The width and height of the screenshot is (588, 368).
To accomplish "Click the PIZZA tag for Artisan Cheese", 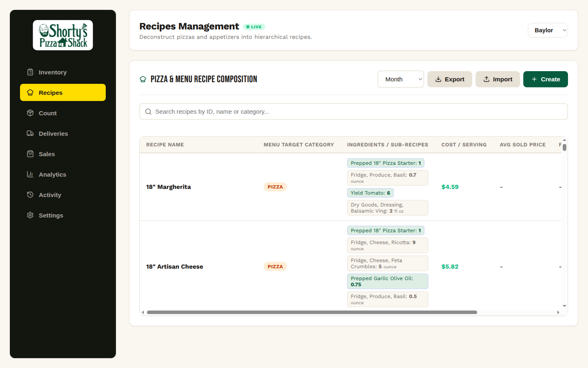I will click(x=275, y=267).
